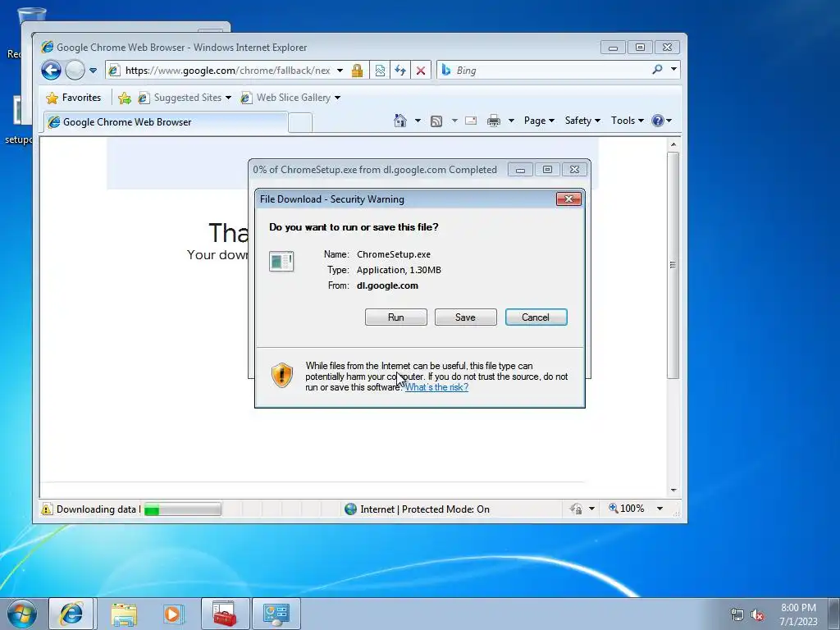Click the Windows Start orb
The width and height of the screenshot is (840, 630).
(x=22, y=614)
